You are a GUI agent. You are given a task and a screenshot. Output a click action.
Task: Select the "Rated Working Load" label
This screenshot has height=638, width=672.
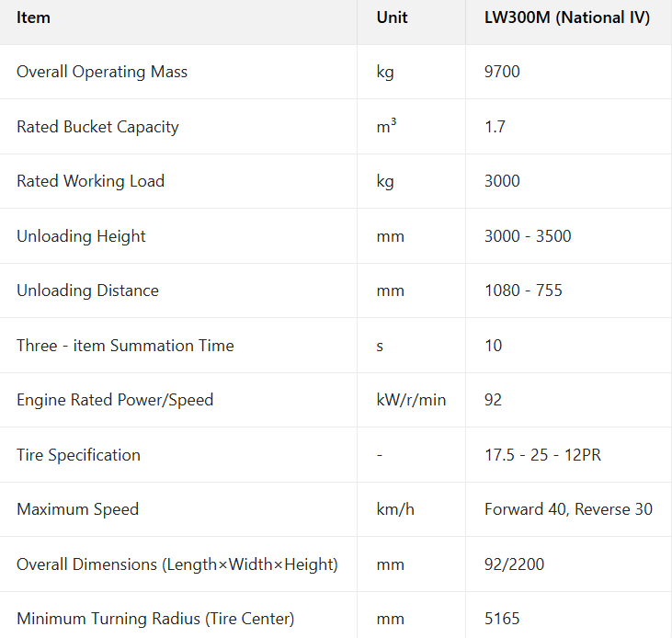90,181
